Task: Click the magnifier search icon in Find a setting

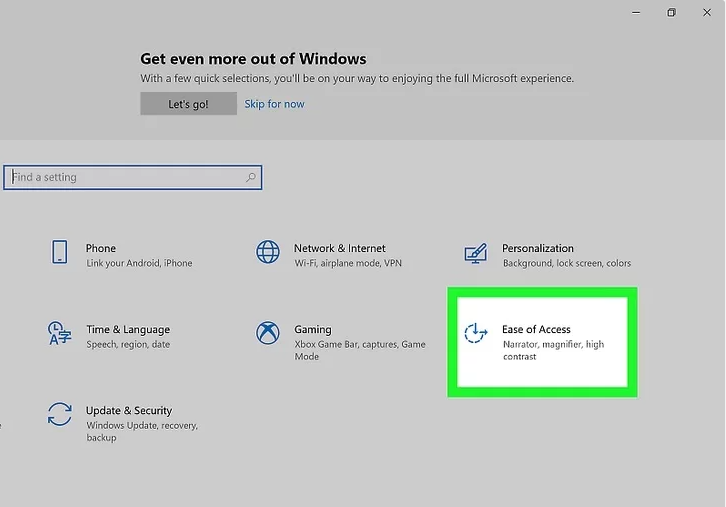Action: point(250,177)
